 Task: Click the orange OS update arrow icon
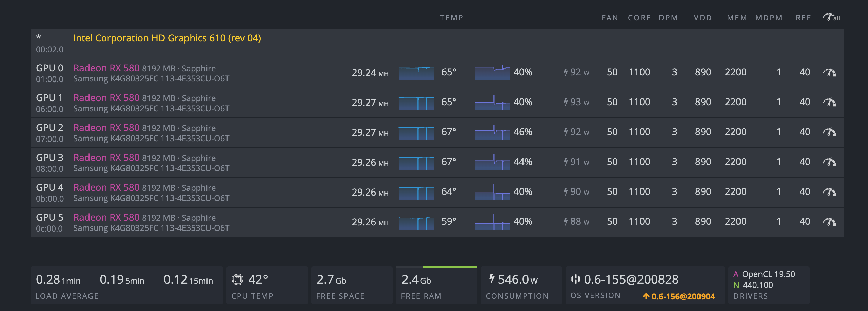646,296
